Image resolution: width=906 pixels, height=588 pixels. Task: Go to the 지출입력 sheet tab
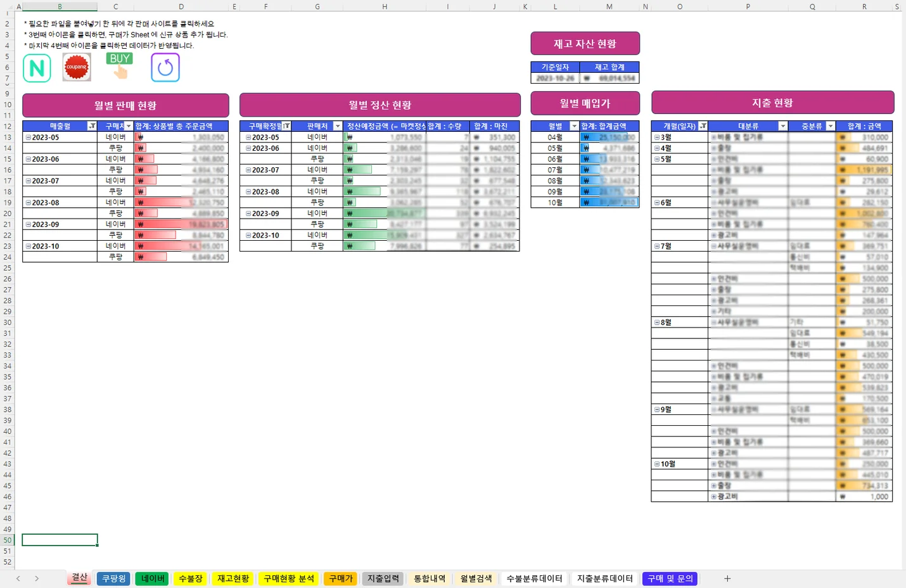383,578
